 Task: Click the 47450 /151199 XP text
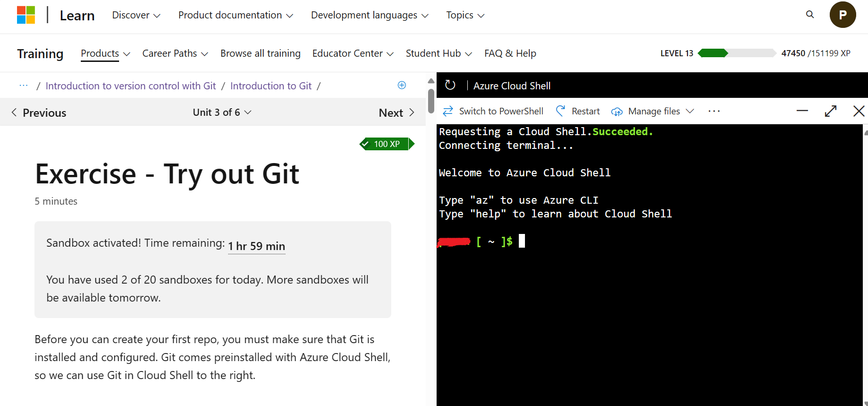click(816, 53)
